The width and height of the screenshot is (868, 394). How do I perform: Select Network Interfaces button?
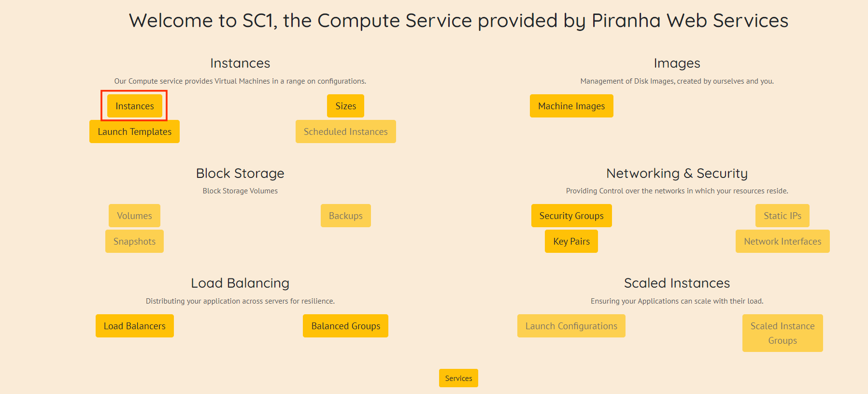(x=782, y=241)
